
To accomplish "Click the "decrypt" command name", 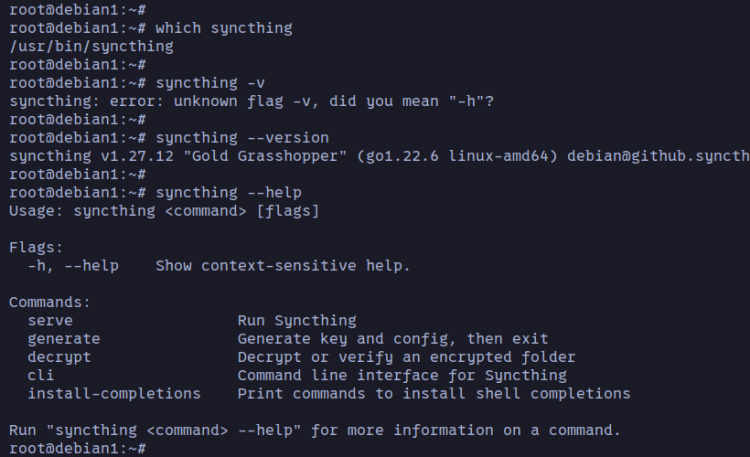I will [59, 357].
